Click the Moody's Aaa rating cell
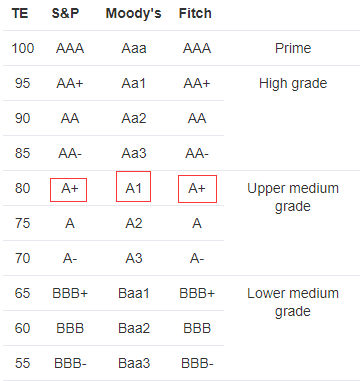Screen dimensions: 360x381 coord(134,48)
